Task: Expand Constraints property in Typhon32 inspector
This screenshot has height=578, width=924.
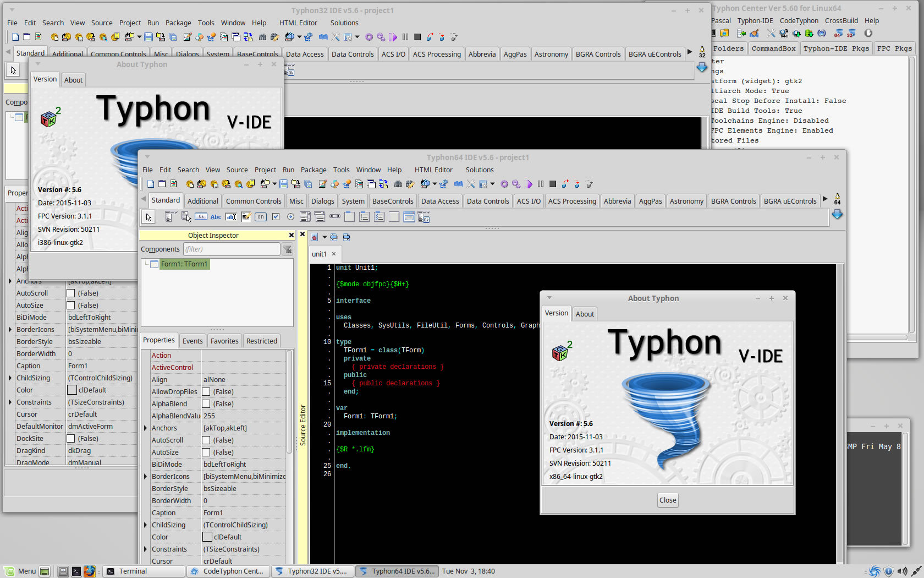Action: [10, 402]
